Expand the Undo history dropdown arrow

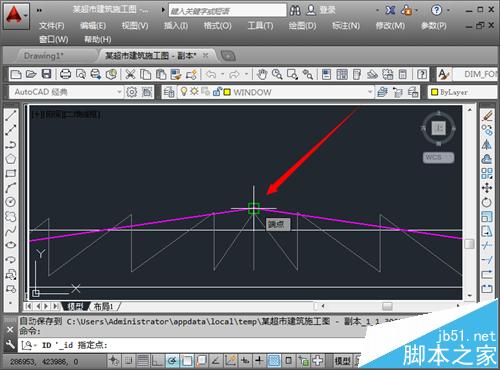pyautogui.click(x=222, y=74)
